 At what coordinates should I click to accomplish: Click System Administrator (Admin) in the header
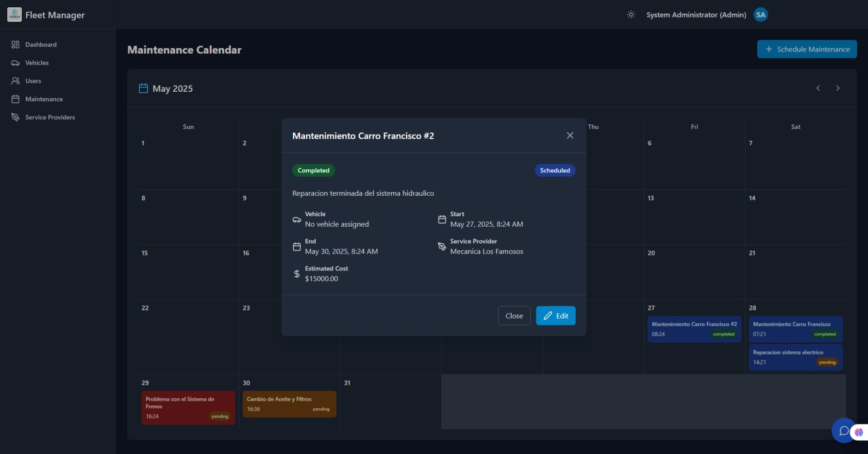696,15
